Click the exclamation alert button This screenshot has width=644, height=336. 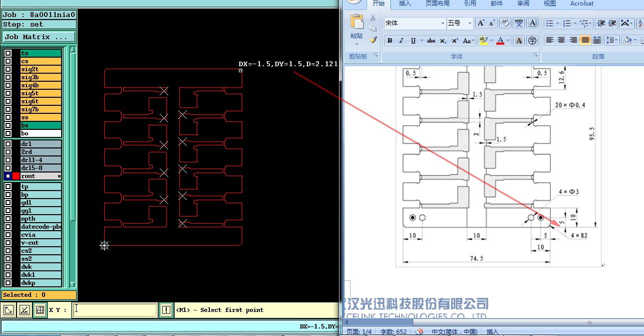point(166,310)
